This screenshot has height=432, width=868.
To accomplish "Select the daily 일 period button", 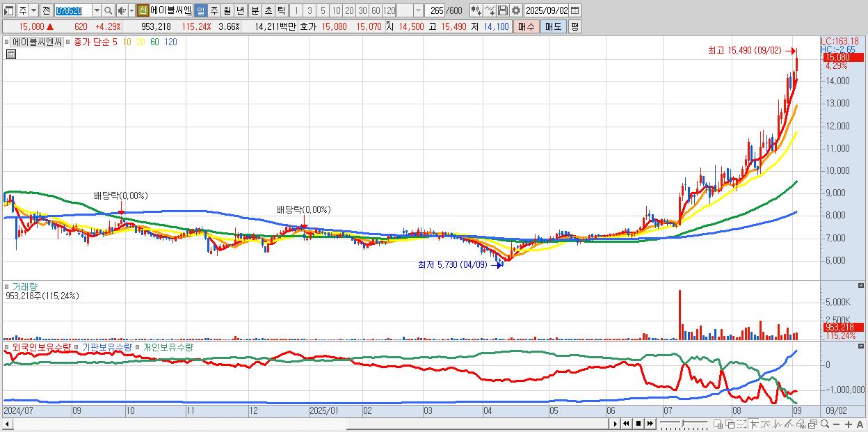I will pyautogui.click(x=200, y=10).
